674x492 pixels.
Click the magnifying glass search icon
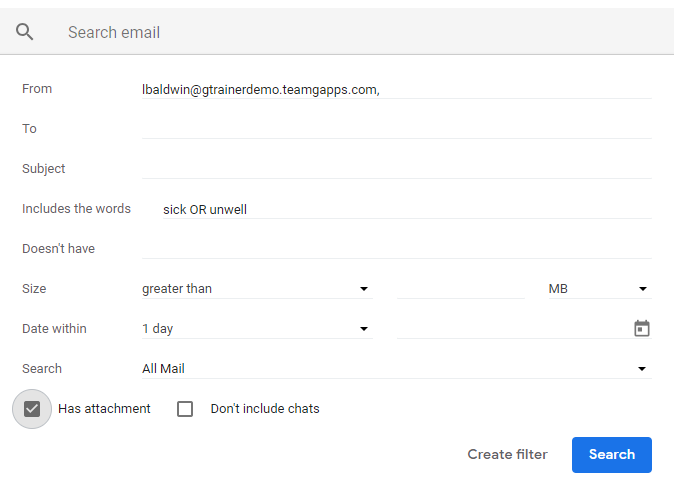click(25, 32)
